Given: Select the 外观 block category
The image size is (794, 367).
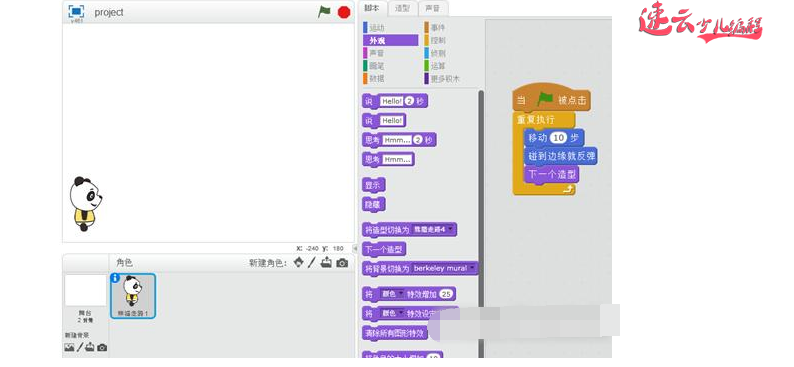Looking at the screenshot, I should click(x=390, y=40).
